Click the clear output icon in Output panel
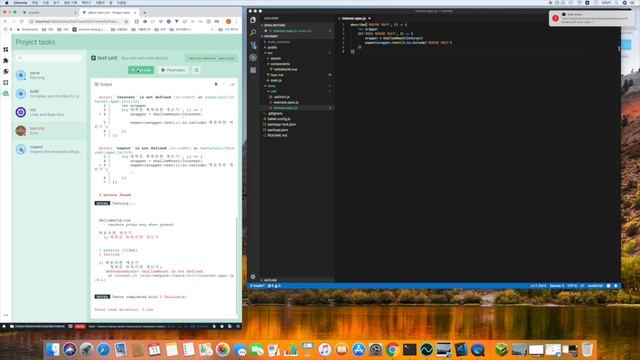Viewport: 640px width, 360px height. [216, 84]
